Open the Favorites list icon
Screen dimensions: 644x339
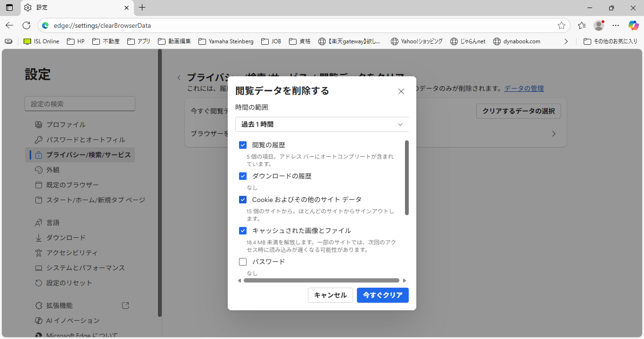tap(582, 25)
